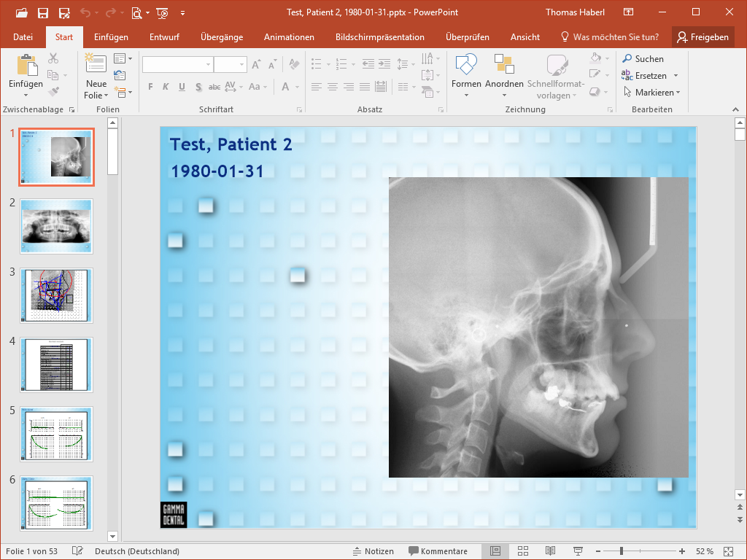Screen dimensions: 747x560
Task: Open the Einfügen ribbon tab
Action: [111, 37]
